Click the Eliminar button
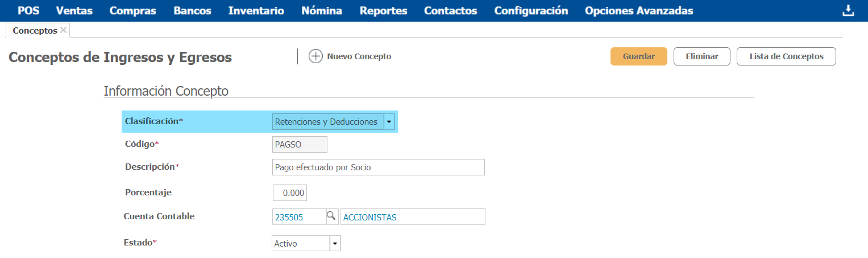Screen dimensions: 868x258 click(701, 56)
